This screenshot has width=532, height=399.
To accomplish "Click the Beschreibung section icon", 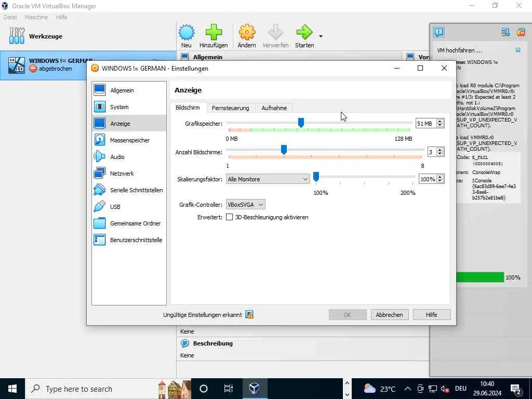I will click(184, 343).
